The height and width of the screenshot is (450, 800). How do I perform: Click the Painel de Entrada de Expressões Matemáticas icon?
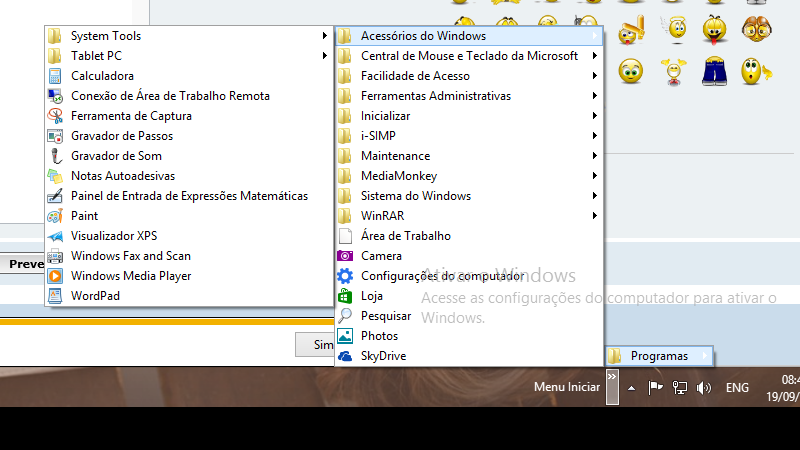55,196
